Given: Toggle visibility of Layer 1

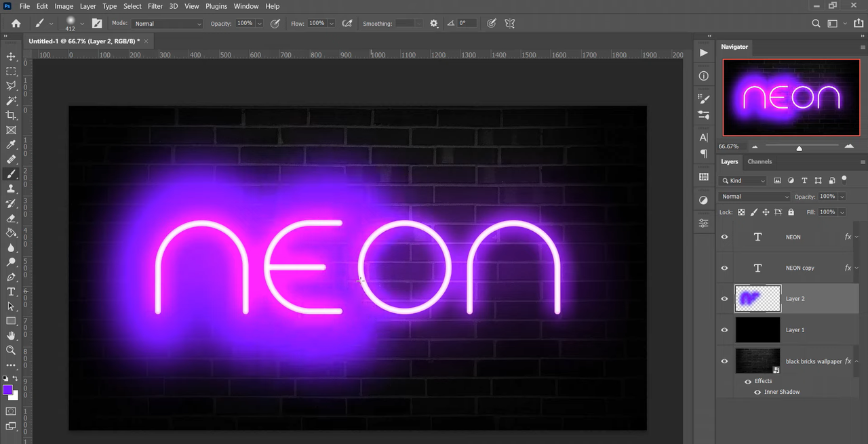Looking at the screenshot, I should tap(724, 330).
